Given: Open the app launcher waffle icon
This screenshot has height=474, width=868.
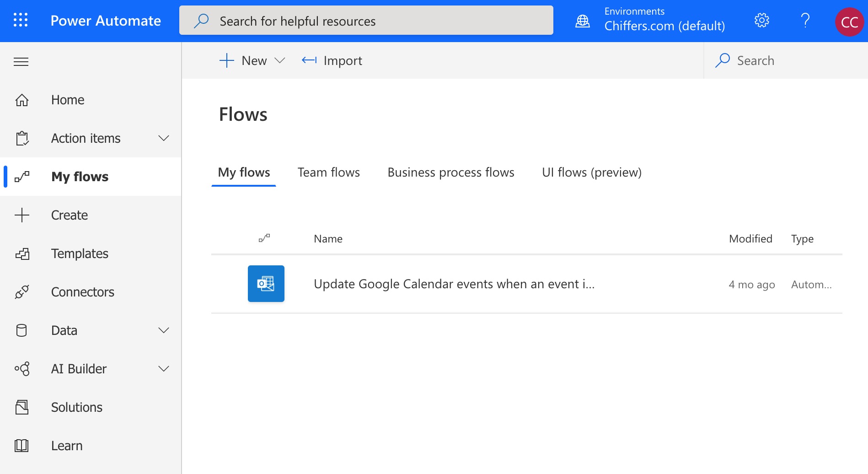Looking at the screenshot, I should click(21, 21).
